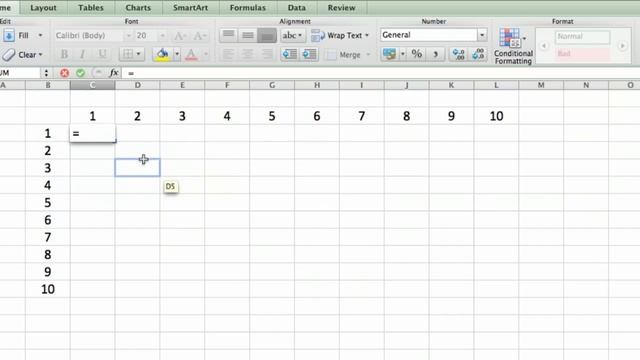
Task: Decrease decimal places
Action: (478, 54)
